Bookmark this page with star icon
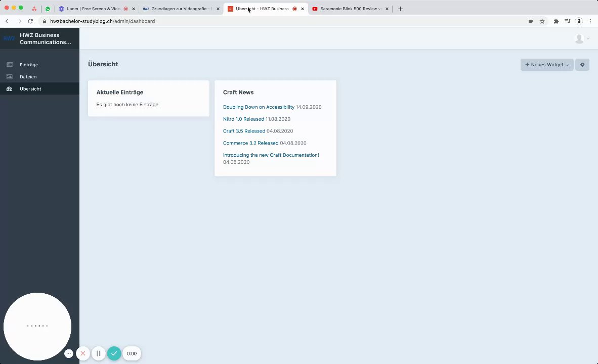This screenshot has width=598, height=364. click(x=542, y=21)
